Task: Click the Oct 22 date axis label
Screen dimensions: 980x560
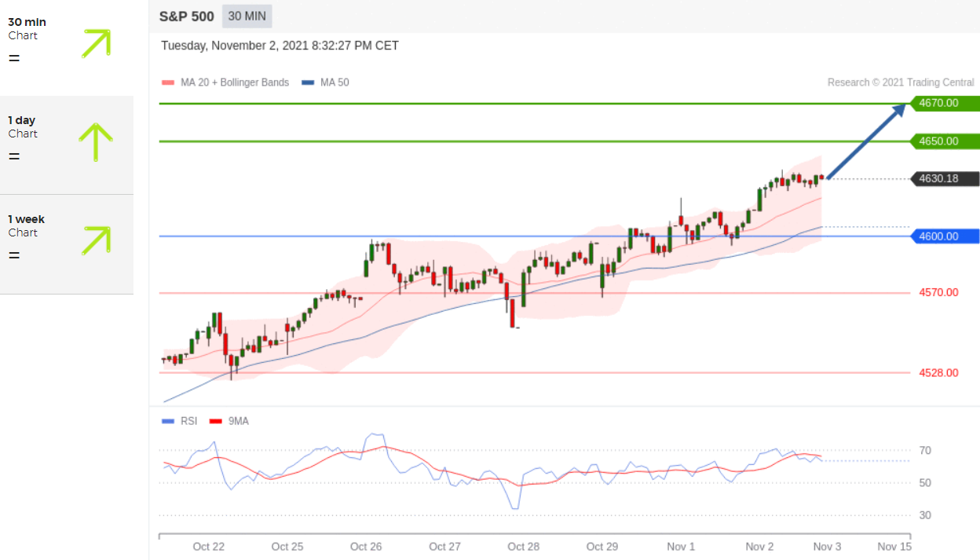Action: pos(208,547)
